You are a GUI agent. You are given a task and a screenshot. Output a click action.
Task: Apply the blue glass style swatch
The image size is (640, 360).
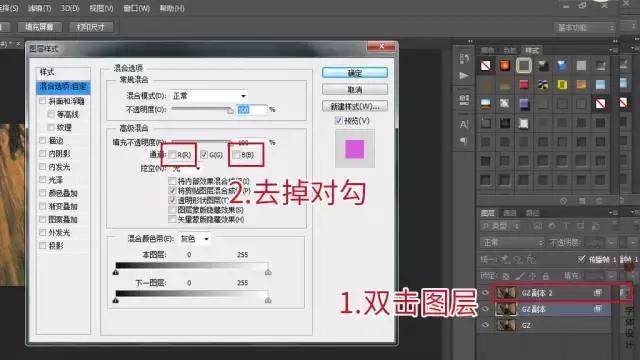click(x=562, y=65)
